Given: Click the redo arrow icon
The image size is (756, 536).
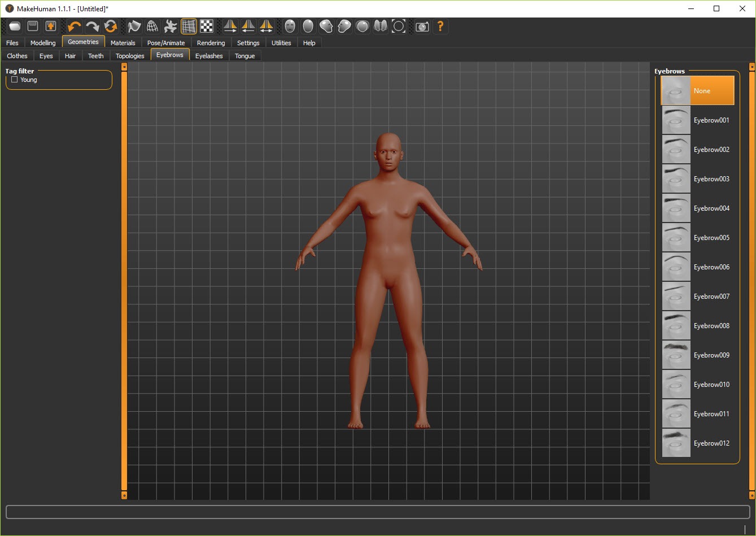Looking at the screenshot, I should click(93, 27).
